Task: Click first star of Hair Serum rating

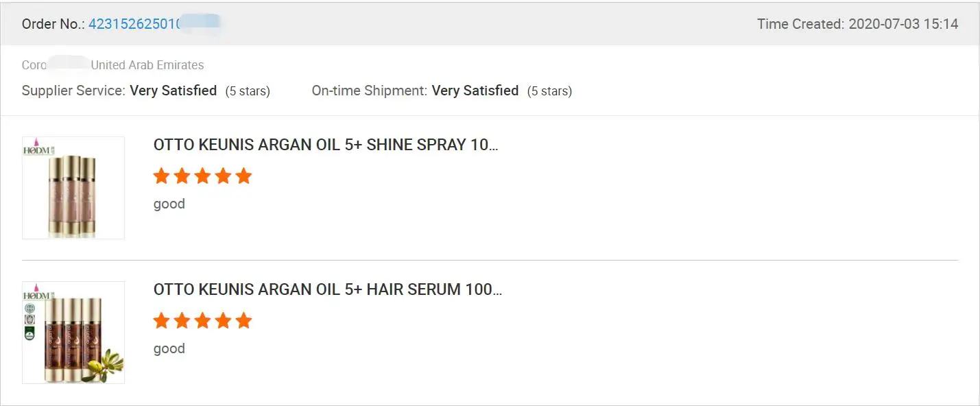Action: click(x=161, y=321)
